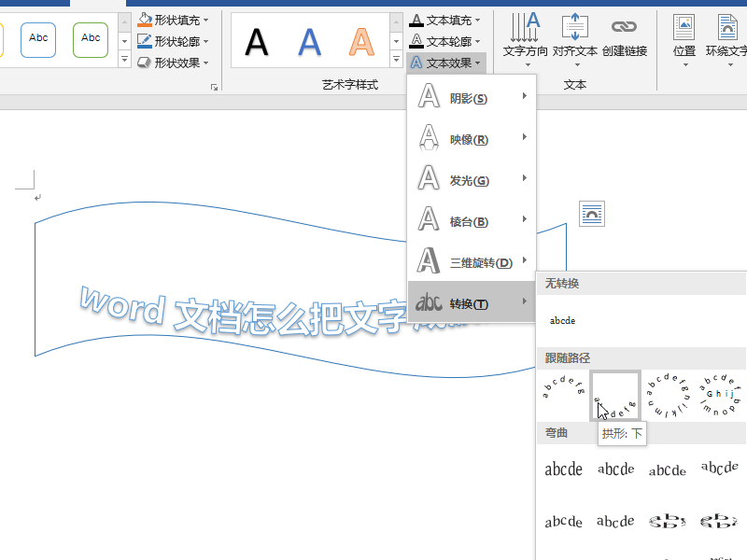The height and width of the screenshot is (560, 747).
Task: Click the 对齐文本 align text icon
Action: click(575, 28)
